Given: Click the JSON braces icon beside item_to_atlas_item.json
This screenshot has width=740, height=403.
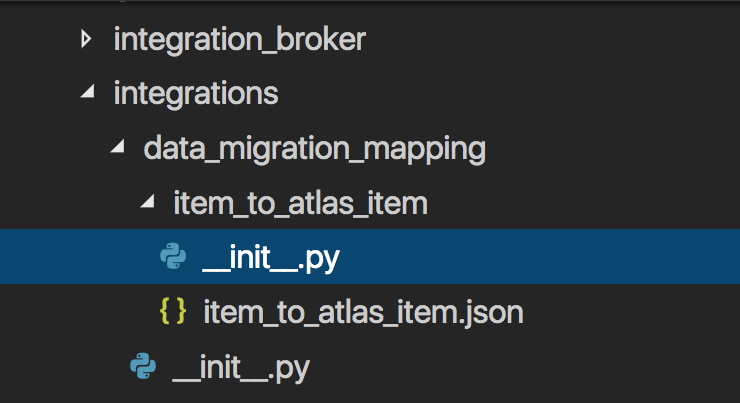Looking at the screenshot, I should point(173,313).
